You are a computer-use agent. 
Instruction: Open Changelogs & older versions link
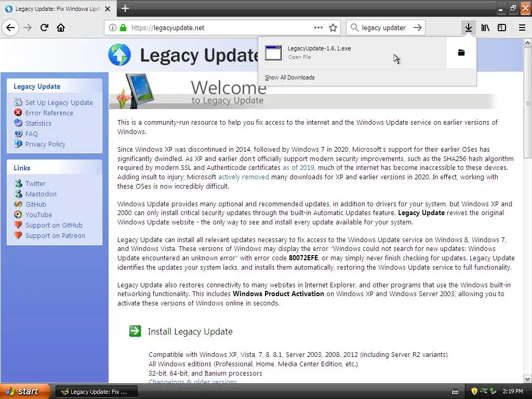click(193, 382)
